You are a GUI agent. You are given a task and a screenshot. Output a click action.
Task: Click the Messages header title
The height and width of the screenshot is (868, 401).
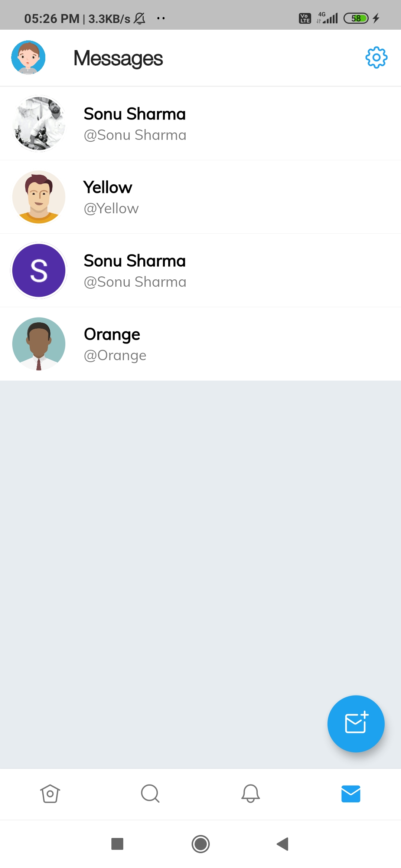click(118, 58)
